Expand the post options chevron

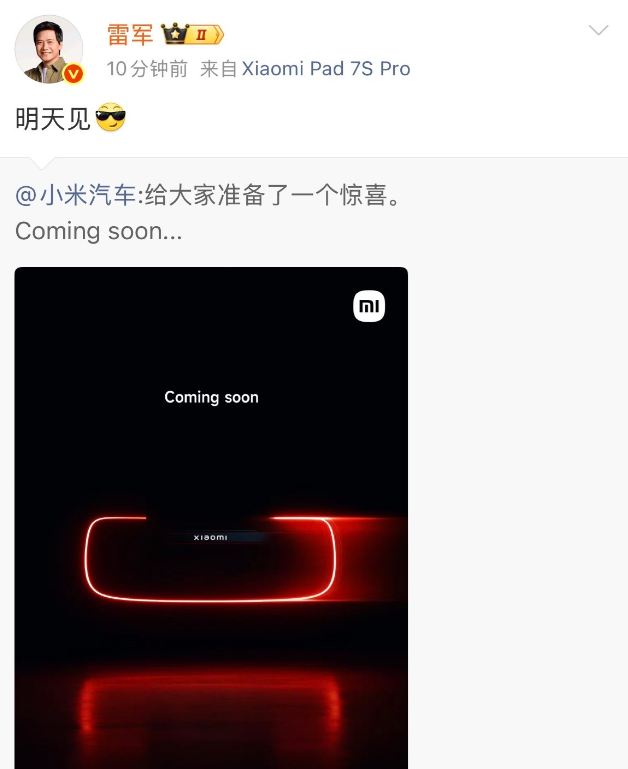point(598,30)
